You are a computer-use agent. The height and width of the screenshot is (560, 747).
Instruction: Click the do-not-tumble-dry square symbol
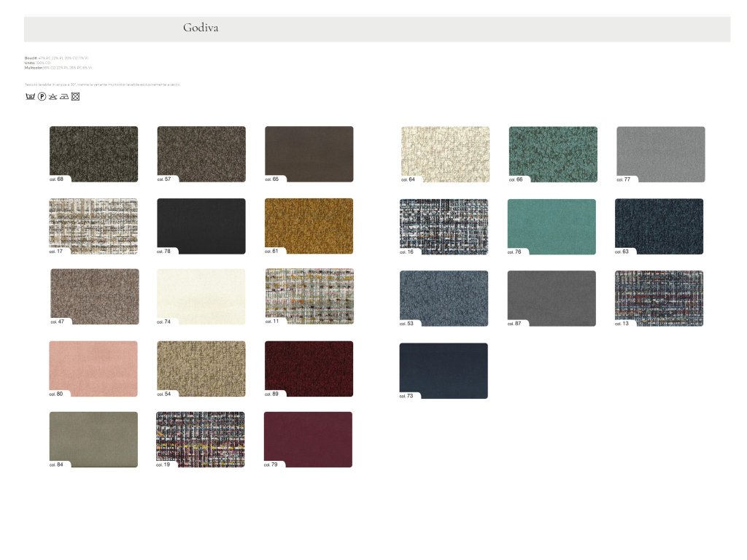point(75,96)
